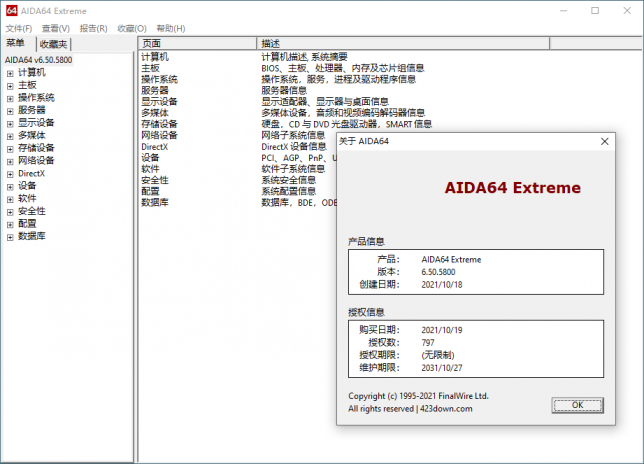Expand the 计算机 tree node
This screenshot has height=464, width=644.
click(10, 74)
